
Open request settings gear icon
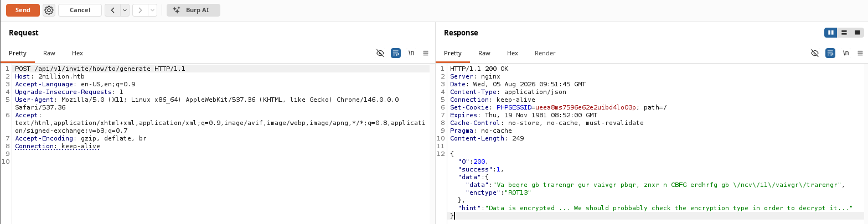(49, 10)
